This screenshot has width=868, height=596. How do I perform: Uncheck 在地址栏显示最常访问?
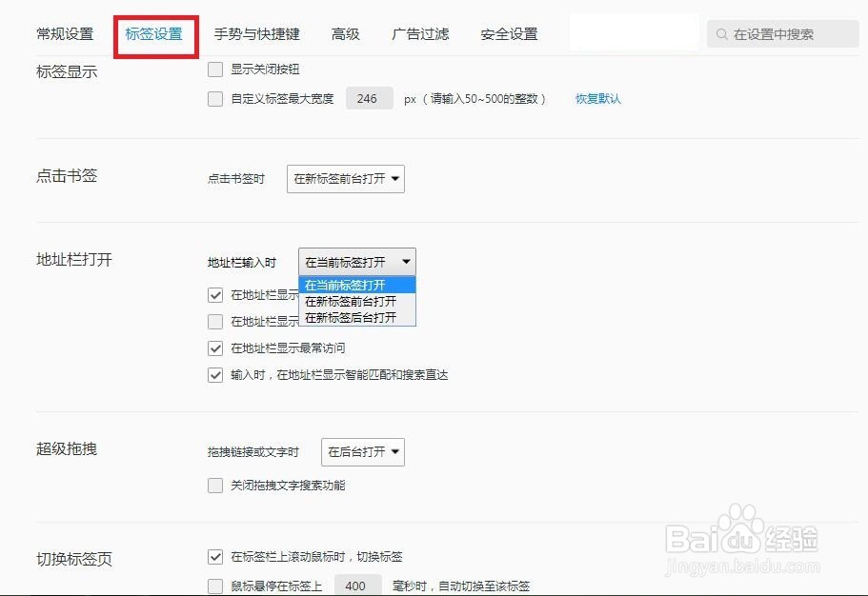pyautogui.click(x=215, y=348)
